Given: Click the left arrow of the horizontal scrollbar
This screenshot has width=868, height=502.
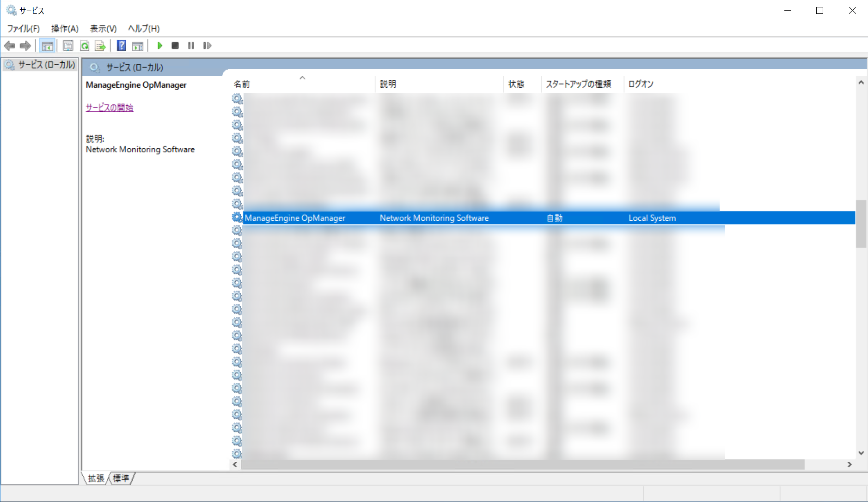Looking at the screenshot, I should (235, 465).
